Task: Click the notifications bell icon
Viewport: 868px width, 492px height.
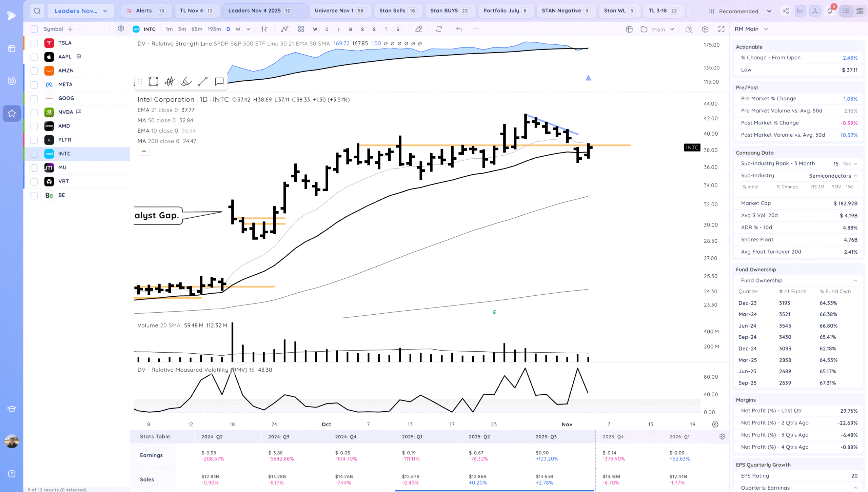Action: pos(829,11)
